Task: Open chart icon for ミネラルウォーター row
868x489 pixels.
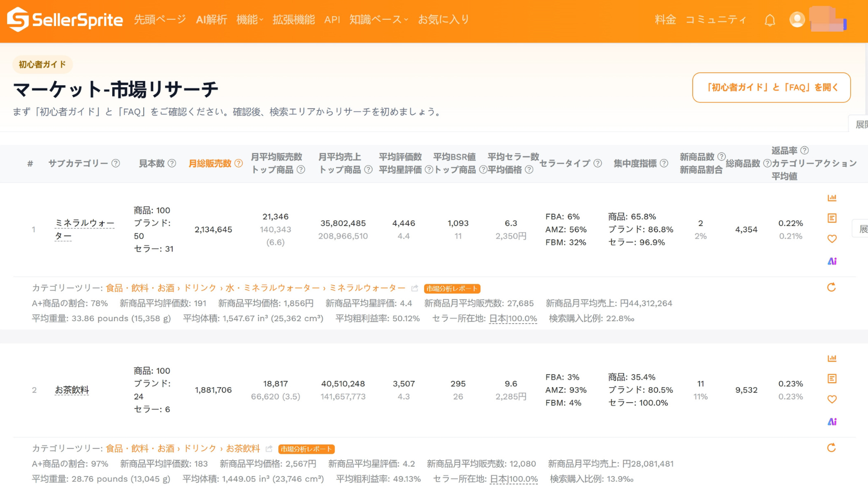Action: pyautogui.click(x=832, y=197)
